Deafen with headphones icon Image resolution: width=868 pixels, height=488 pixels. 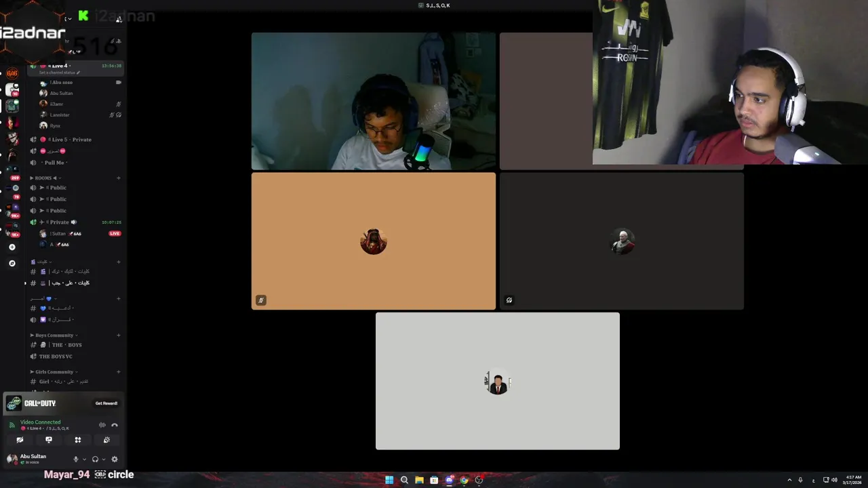pos(95,459)
